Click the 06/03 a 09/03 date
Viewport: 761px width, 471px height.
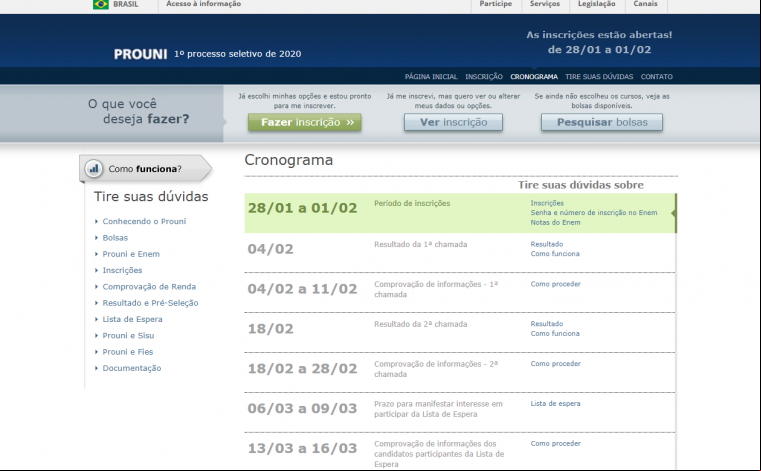tap(302, 408)
